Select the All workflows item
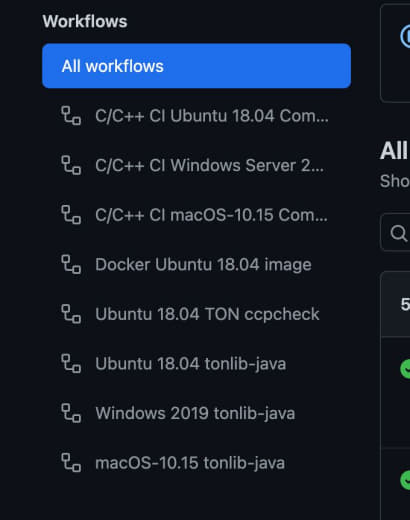Viewport: 410px width, 520px height. point(196,66)
